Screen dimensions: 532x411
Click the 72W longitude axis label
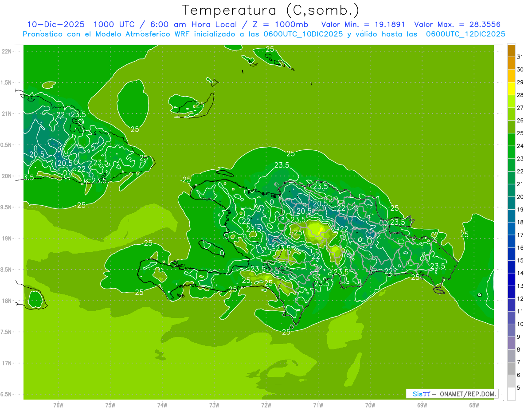[x=266, y=405]
